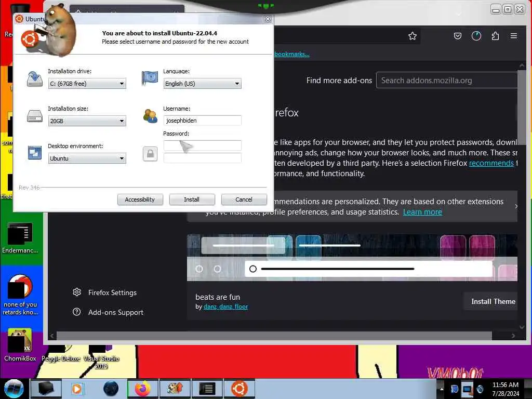Click the scroll down arrow in Firefox

522,327
